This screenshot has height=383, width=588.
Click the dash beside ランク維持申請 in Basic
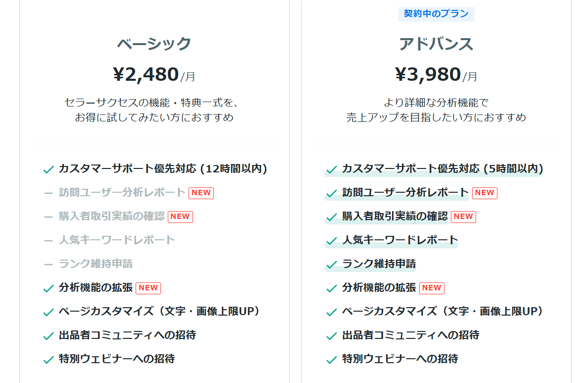(48, 264)
